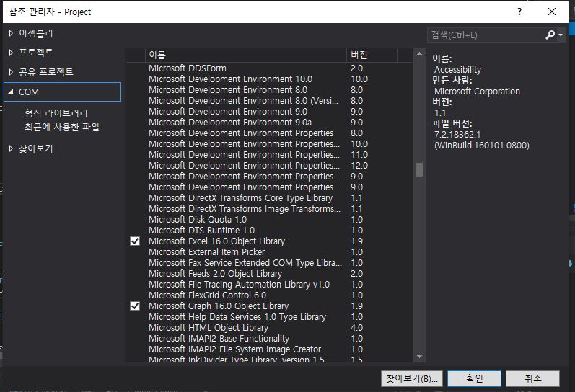Expand the 프로젝트 category

[x=11, y=53]
